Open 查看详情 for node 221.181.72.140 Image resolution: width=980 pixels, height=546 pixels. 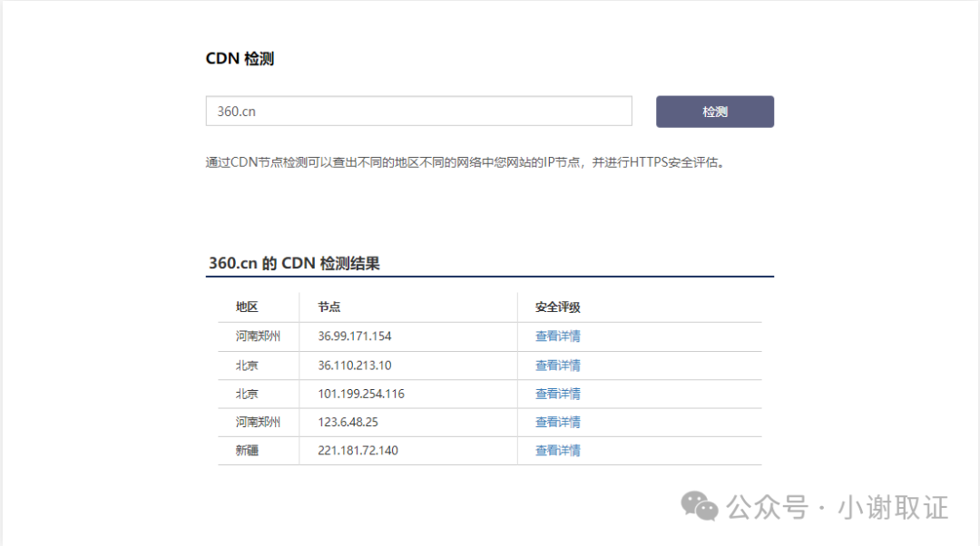(x=557, y=451)
